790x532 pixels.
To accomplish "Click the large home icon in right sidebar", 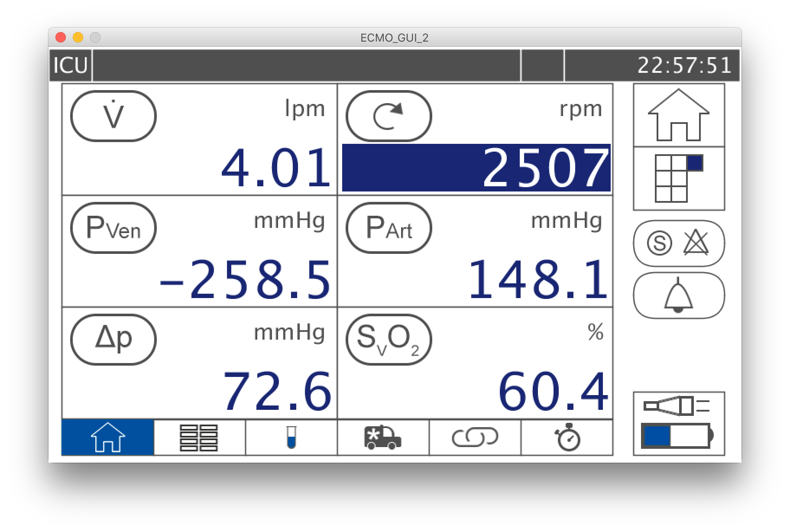I will [x=678, y=115].
